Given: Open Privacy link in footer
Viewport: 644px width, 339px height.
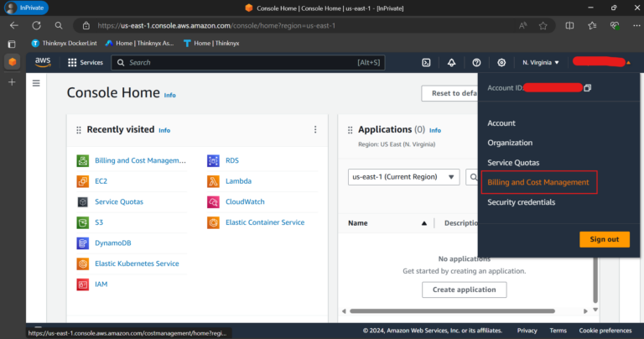Looking at the screenshot, I should click(527, 331).
